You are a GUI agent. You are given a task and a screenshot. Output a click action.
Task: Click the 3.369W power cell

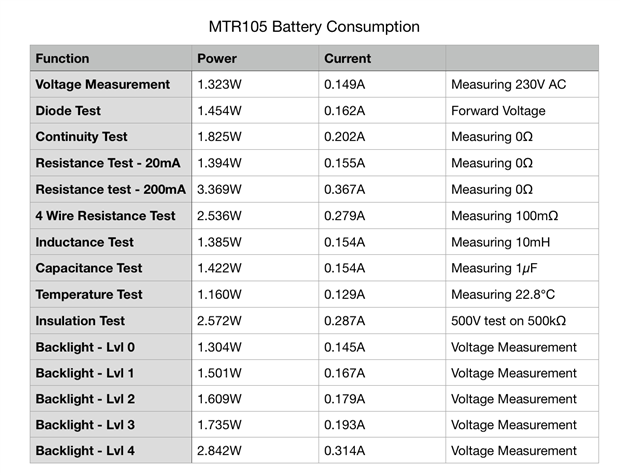219,189
